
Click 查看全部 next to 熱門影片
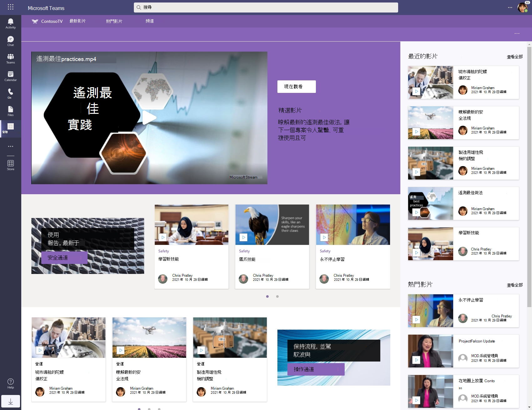tap(515, 285)
